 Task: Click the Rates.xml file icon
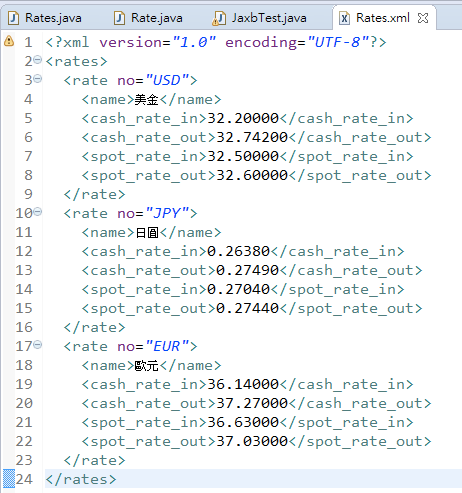pos(344,18)
